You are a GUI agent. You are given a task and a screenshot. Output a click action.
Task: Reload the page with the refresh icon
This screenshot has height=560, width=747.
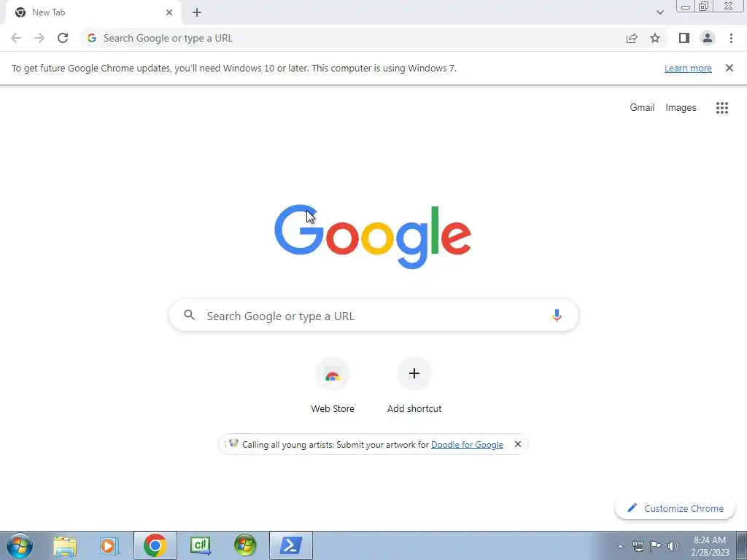pyautogui.click(x=63, y=38)
